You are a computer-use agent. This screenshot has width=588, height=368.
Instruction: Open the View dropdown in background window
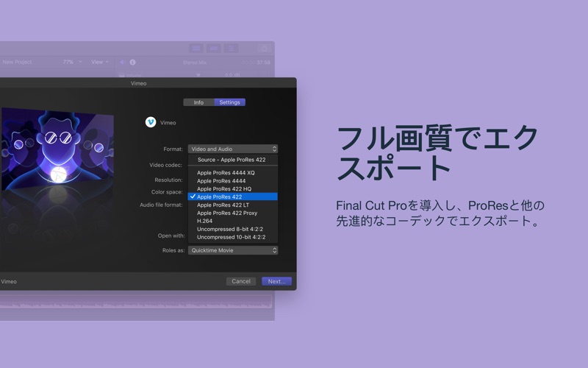coord(100,62)
